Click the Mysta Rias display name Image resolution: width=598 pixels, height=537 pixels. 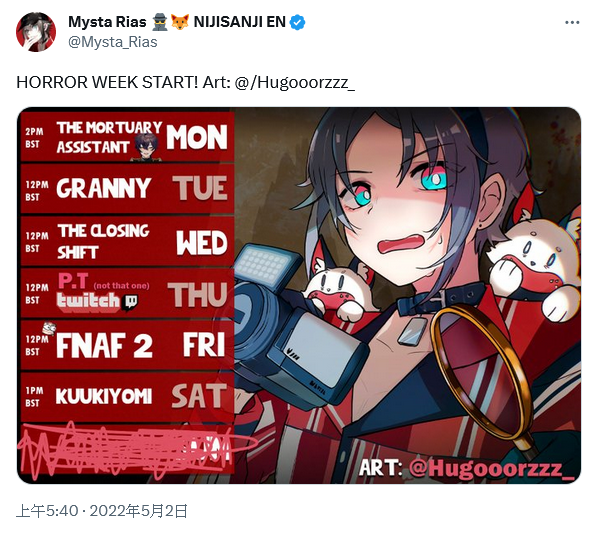coord(107,22)
